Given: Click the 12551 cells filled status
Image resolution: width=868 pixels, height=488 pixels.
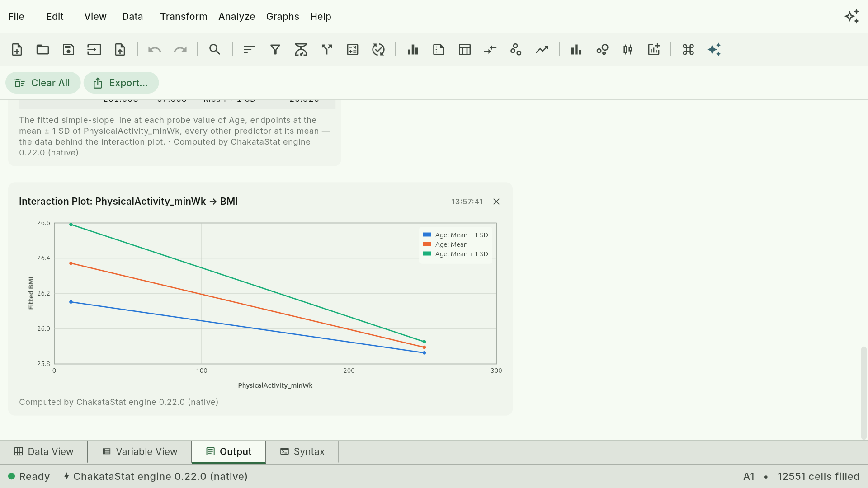Looking at the screenshot, I should point(818,477).
